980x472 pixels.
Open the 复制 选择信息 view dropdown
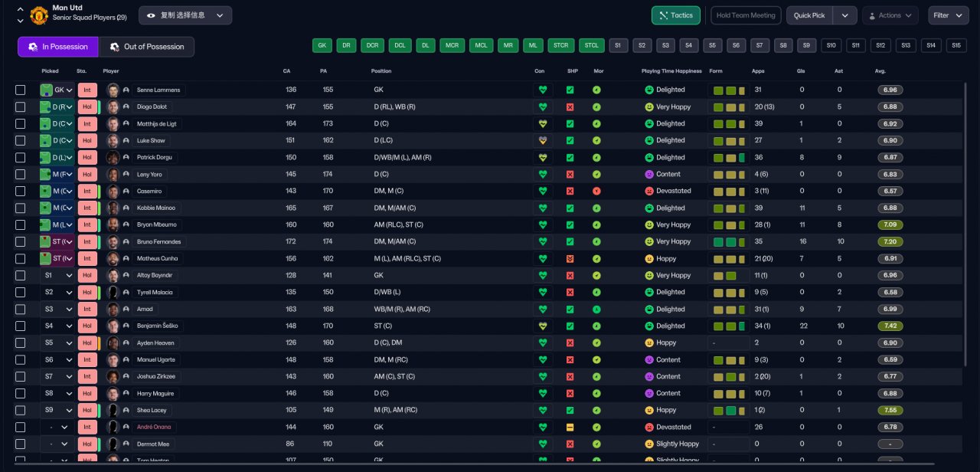tap(185, 15)
